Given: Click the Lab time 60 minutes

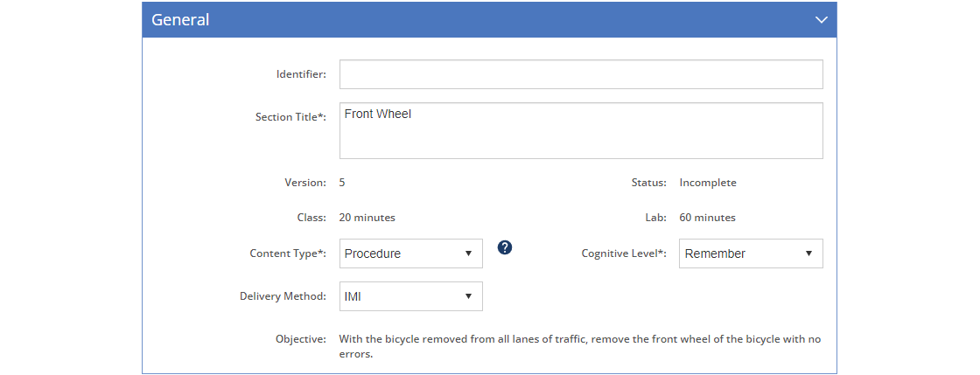Looking at the screenshot, I should pyautogui.click(x=708, y=218).
